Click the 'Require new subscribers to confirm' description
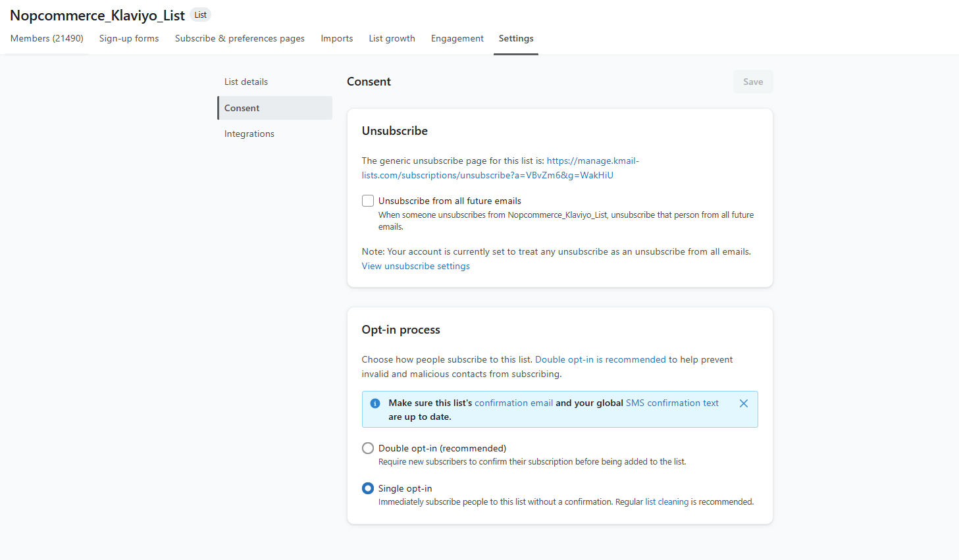 coord(532,461)
